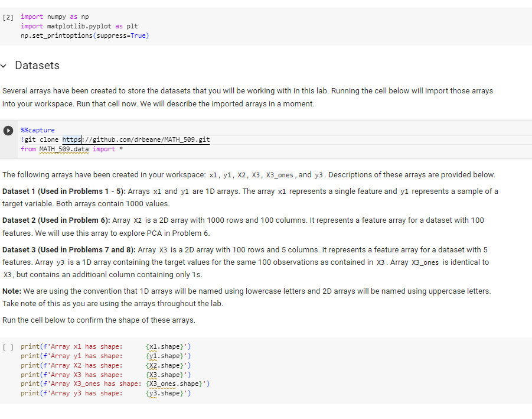Click the Datasets section heading

[x=37, y=66]
